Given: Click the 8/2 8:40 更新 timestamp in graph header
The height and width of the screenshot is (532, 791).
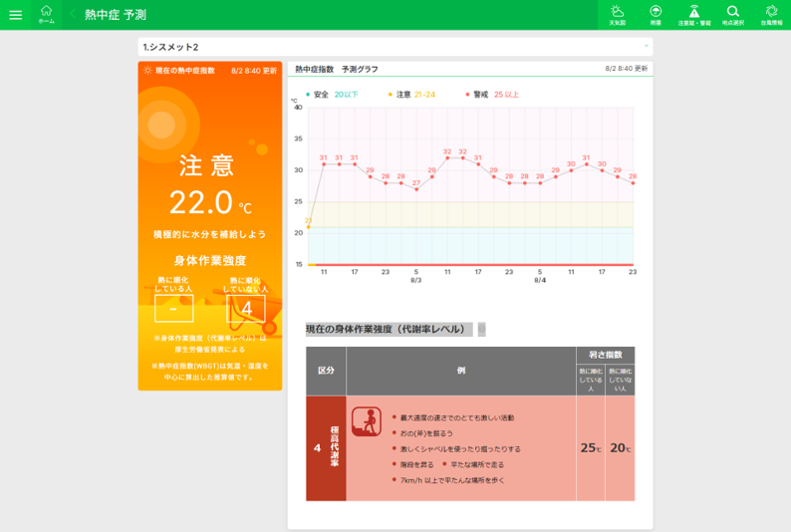Looking at the screenshot, I should (x=626, y=69).
